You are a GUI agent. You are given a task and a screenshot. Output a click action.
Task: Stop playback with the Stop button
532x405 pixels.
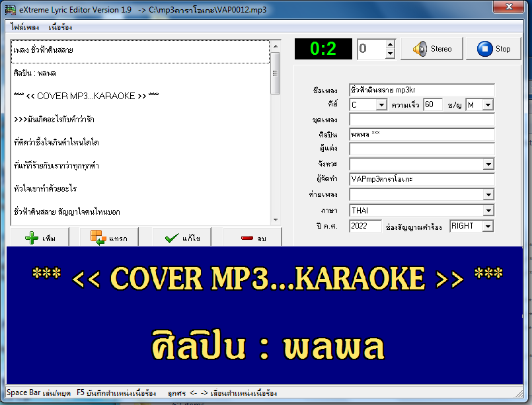[493, 49]
